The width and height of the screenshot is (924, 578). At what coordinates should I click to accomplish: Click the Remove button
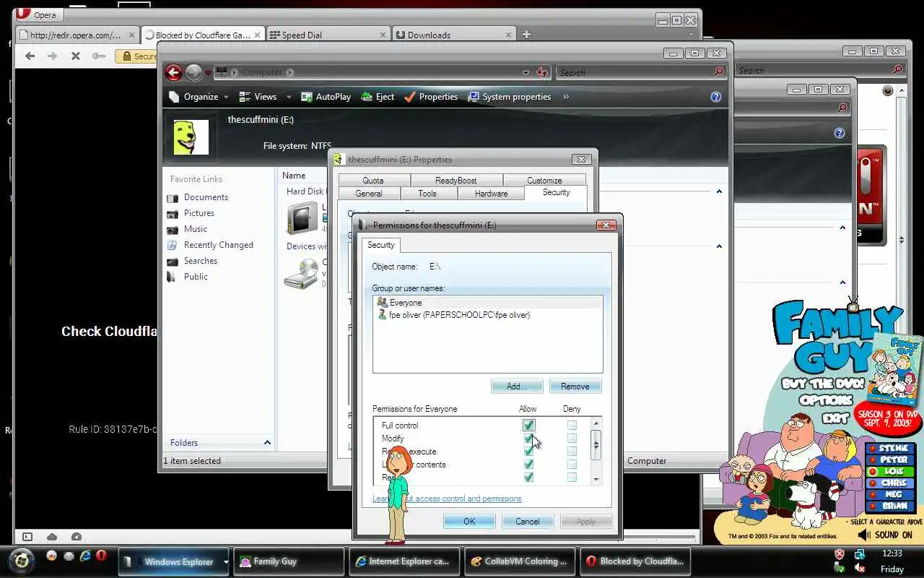pos(575,387)
